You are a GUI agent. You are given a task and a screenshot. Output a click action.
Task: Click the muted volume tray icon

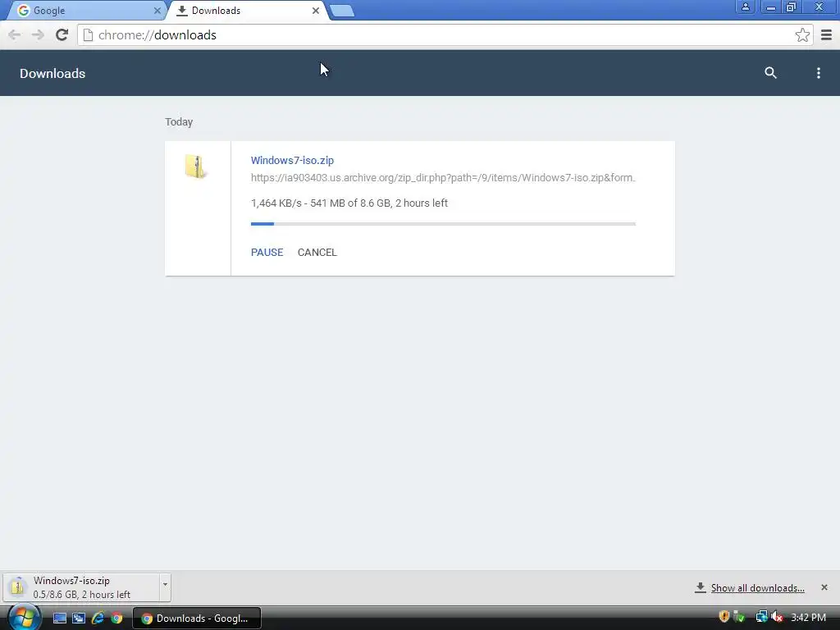(x=776, y=617)
